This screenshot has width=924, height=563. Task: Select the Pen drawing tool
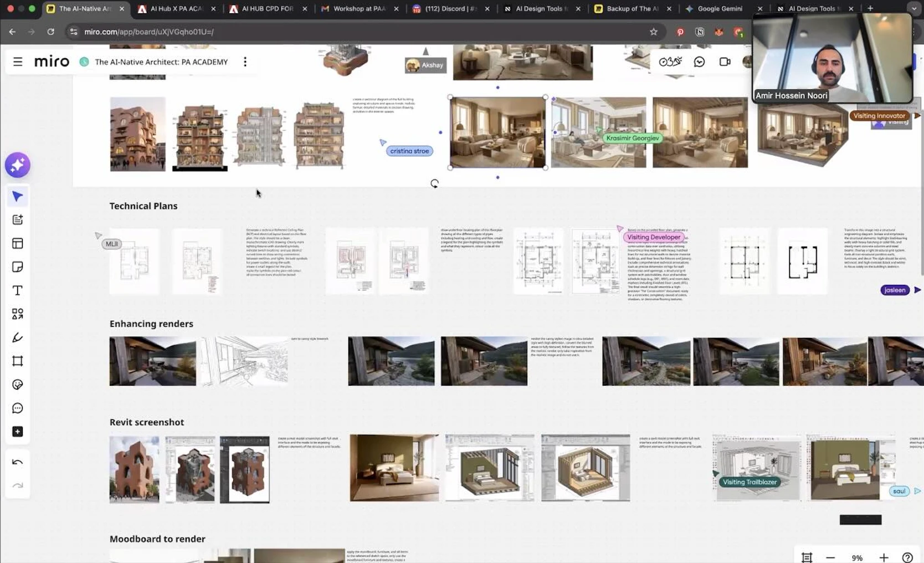point(18,337)
